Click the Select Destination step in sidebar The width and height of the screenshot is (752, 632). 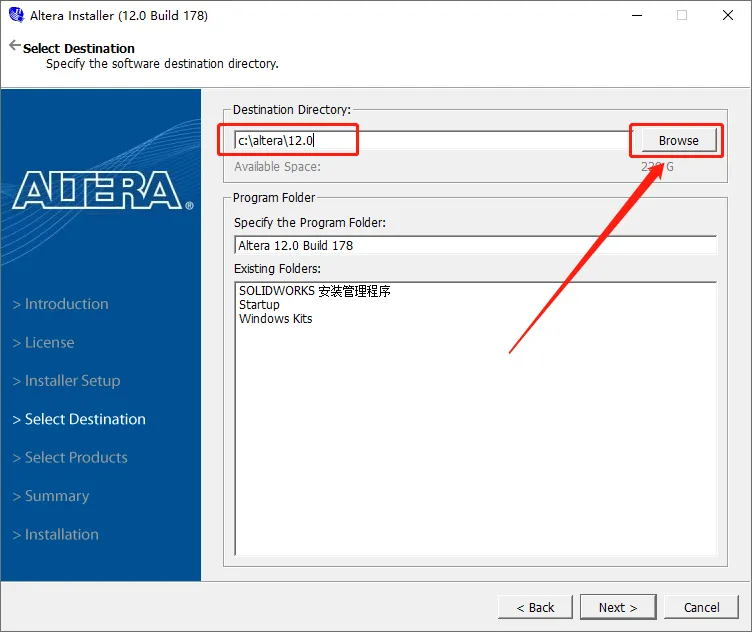[x=79, y=419]
